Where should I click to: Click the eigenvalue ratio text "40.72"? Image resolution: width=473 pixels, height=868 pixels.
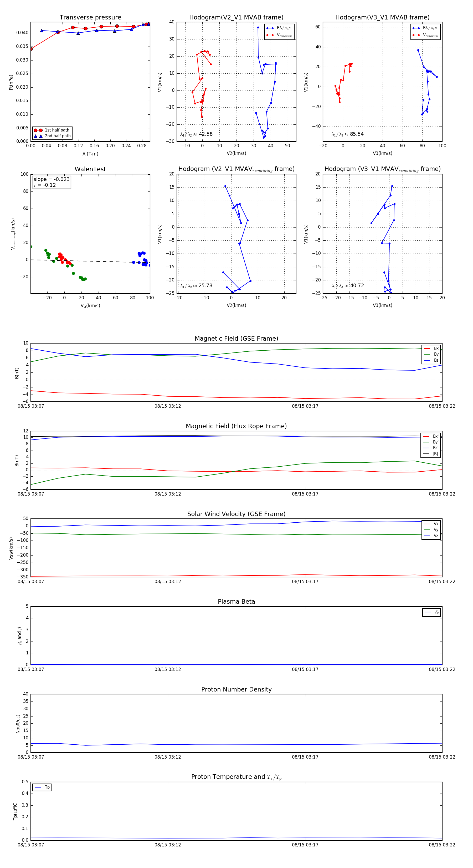point(357,286)
